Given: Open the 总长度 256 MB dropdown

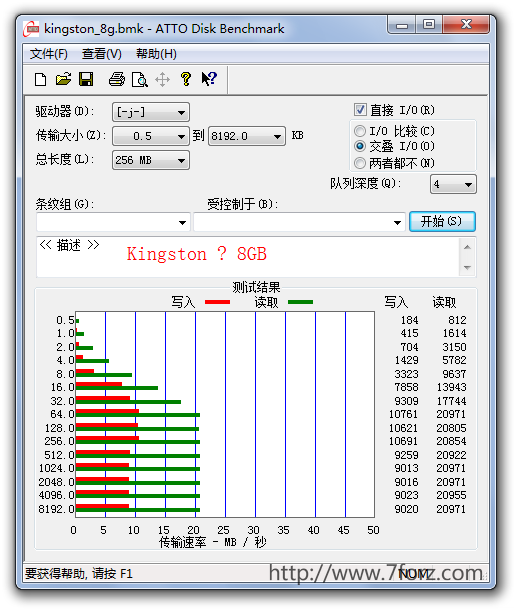Looking at the screenshot, I should (x=151, y=160).
